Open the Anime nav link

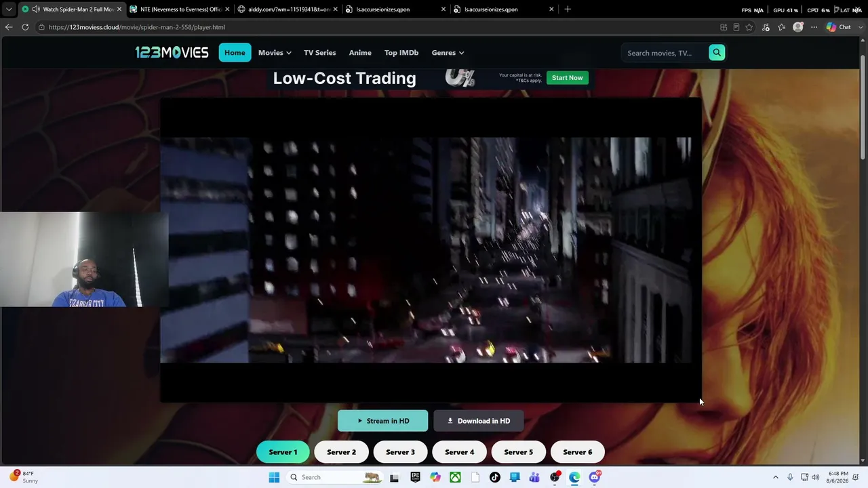click(x=360, y=53)
